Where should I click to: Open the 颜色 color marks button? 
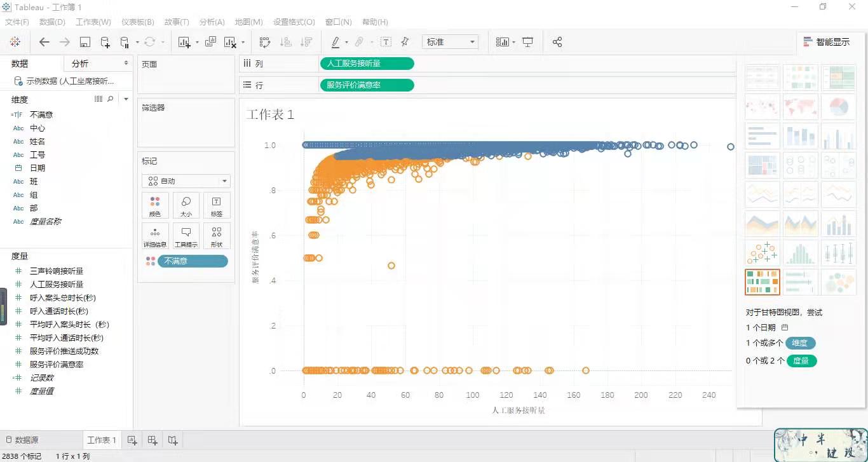(x=155, y=205)
